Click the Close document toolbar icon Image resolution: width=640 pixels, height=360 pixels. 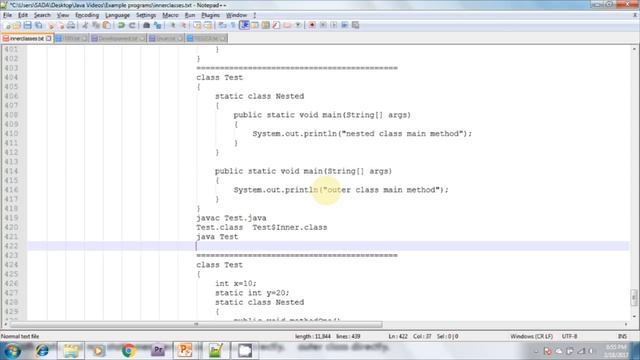51,25
